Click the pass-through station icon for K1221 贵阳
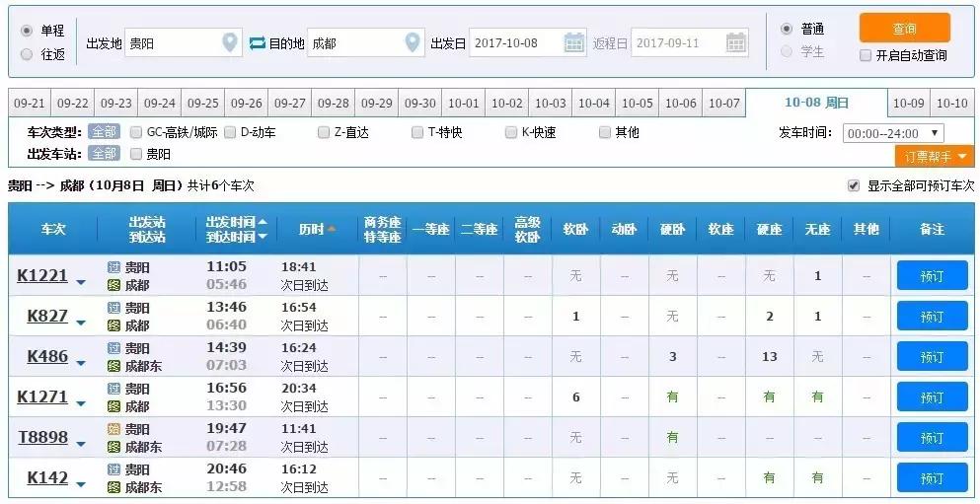 pyautogui.click(x=113, y=268)
